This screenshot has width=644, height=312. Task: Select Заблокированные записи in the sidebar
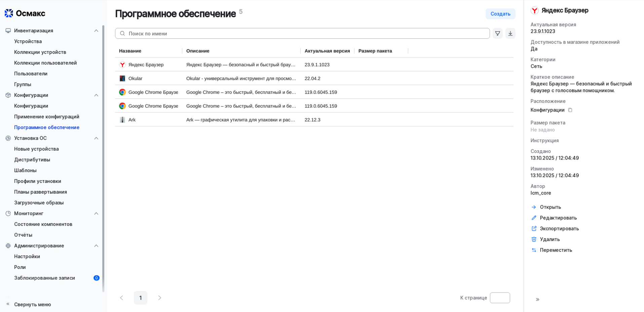click(44, 278)
